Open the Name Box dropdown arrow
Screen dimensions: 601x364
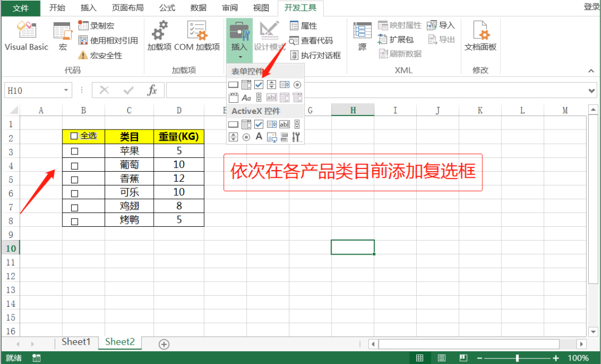(66, 91)
